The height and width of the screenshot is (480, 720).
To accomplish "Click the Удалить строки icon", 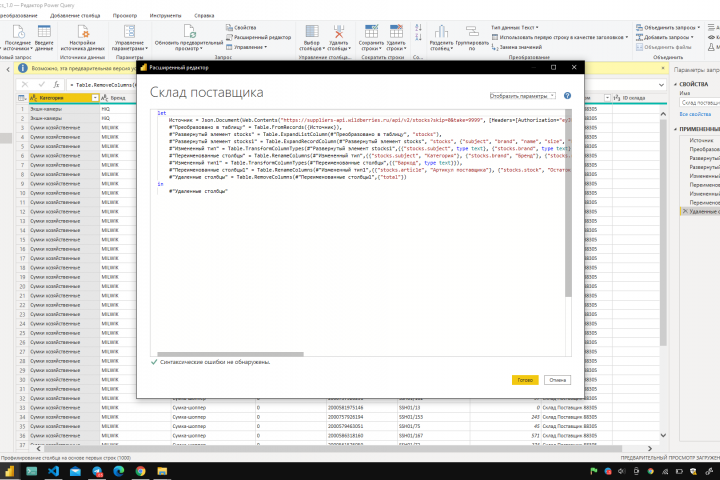I will coord(396,32).
